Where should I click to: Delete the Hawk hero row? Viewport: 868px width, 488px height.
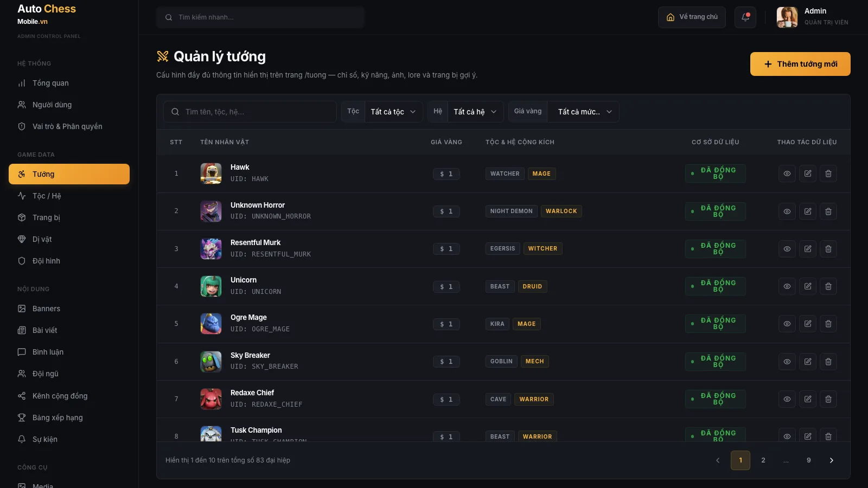point(828,174)
